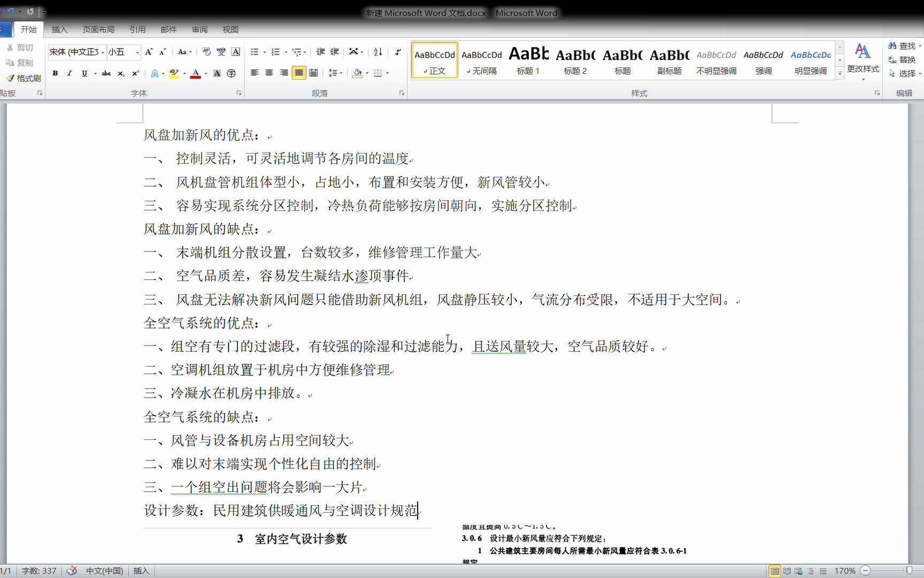Align text right
Image resolution: width=924 pixels, height=578 pixels.
coord(284,73)
